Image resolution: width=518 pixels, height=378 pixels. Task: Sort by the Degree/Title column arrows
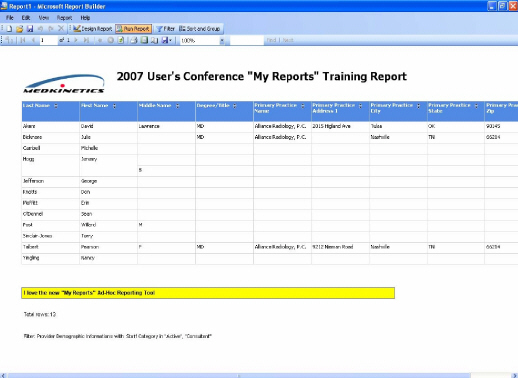235,106
